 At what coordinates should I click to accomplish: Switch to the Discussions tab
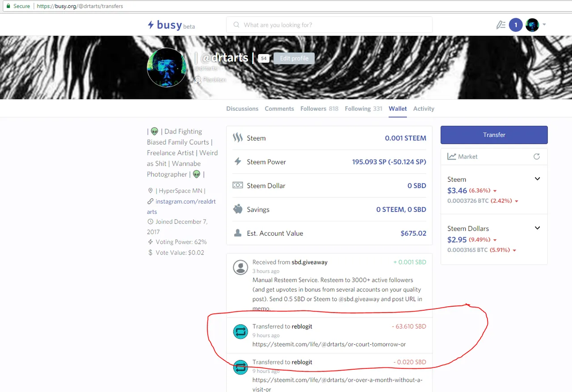point(242,108)
